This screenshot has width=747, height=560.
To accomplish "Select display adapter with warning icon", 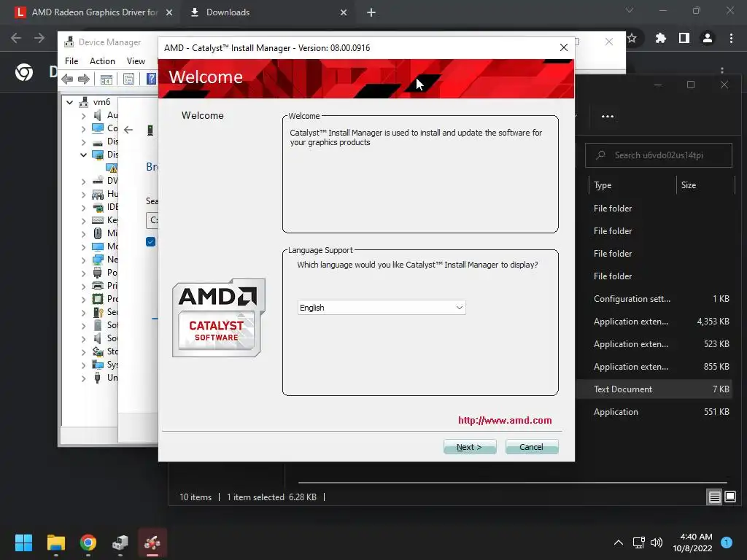I will coord(112,168).
